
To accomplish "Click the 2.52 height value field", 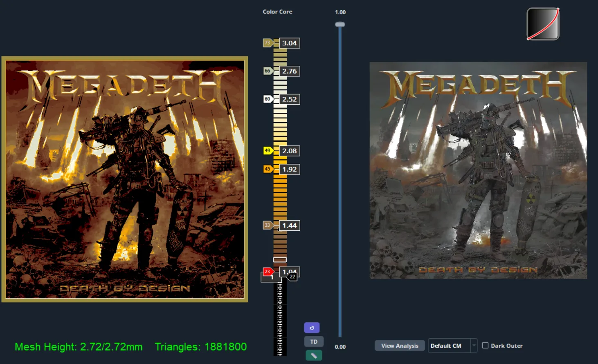I will coord(290,99).
